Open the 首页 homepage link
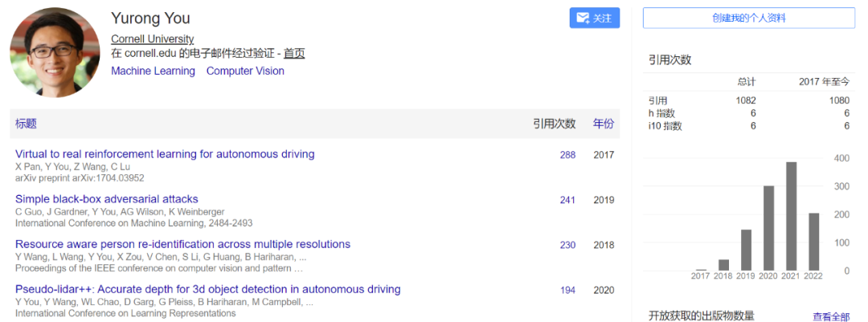The image size is (868, 322). 294,54
